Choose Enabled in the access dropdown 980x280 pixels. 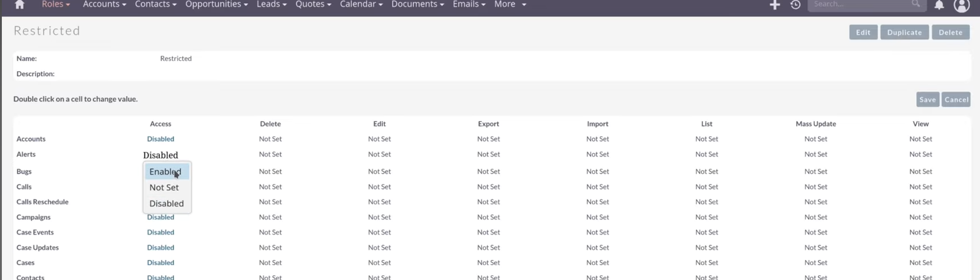167,171
